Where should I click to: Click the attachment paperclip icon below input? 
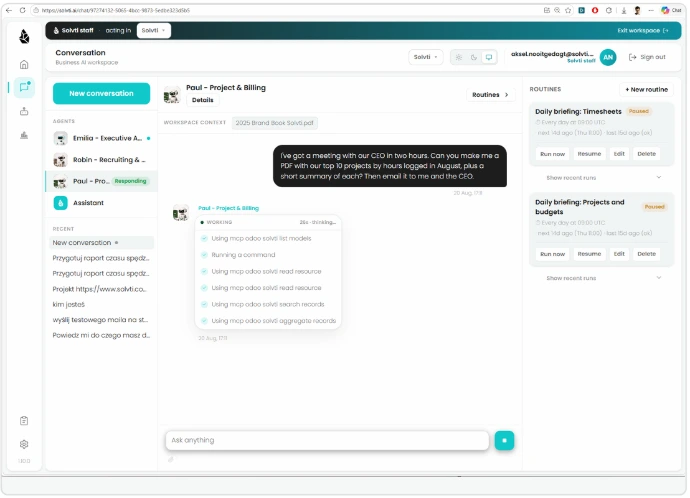(171, 459)
